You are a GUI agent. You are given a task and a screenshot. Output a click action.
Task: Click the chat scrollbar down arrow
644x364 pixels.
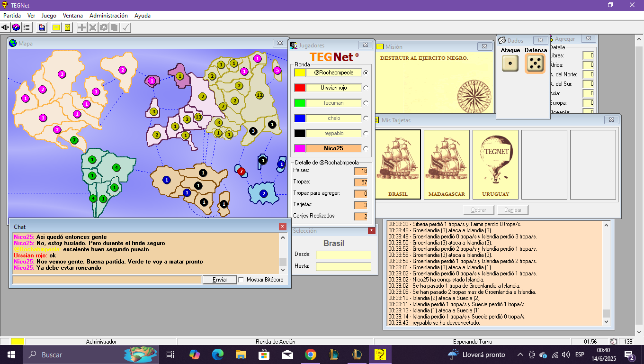(283, 270)
